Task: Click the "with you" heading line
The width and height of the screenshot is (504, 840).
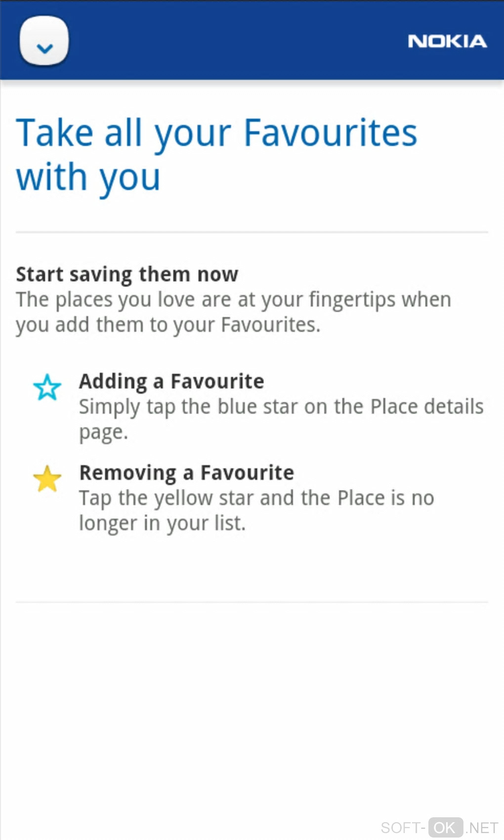Action: tap(88, 177)
